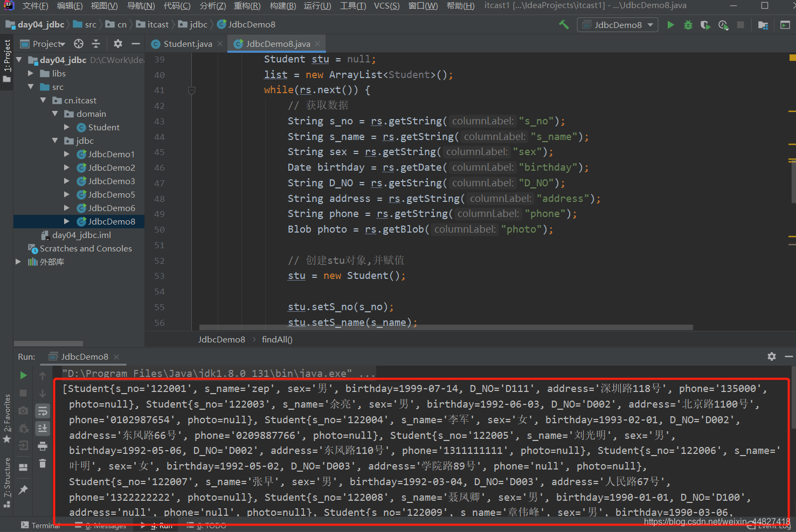Open the Project view mode dropdown

point(43,44)
